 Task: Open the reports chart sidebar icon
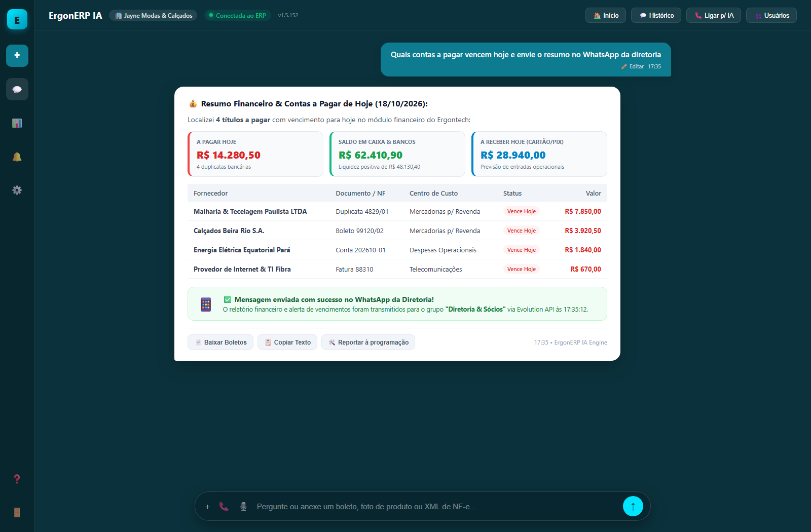17,123
